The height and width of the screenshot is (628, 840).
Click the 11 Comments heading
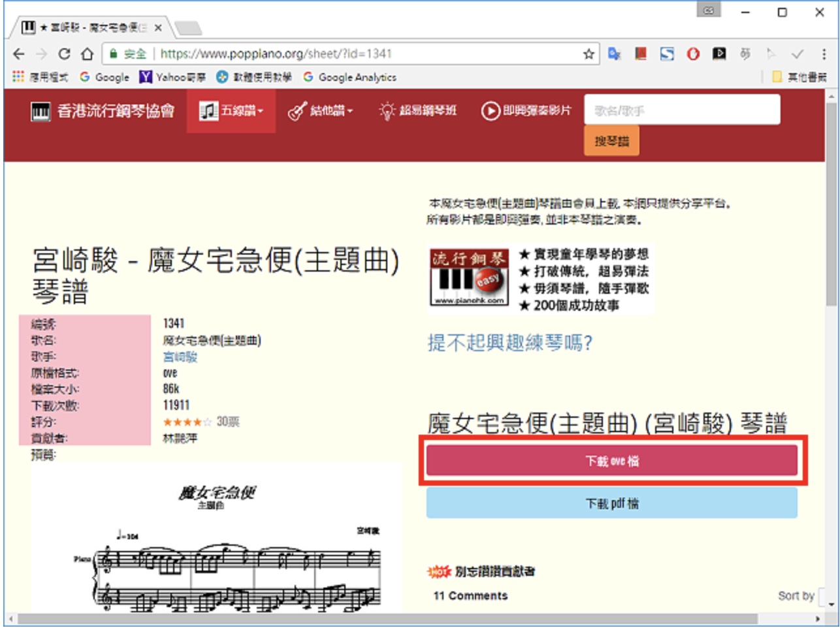click(x=470, y=595)
